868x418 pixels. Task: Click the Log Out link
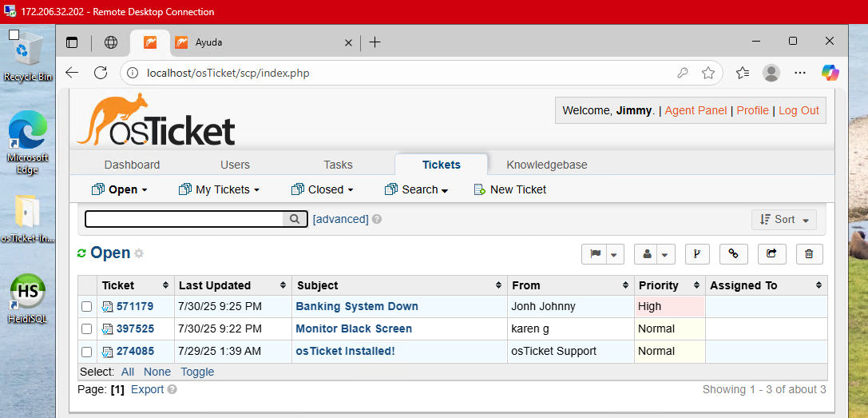tap(799, 110)
